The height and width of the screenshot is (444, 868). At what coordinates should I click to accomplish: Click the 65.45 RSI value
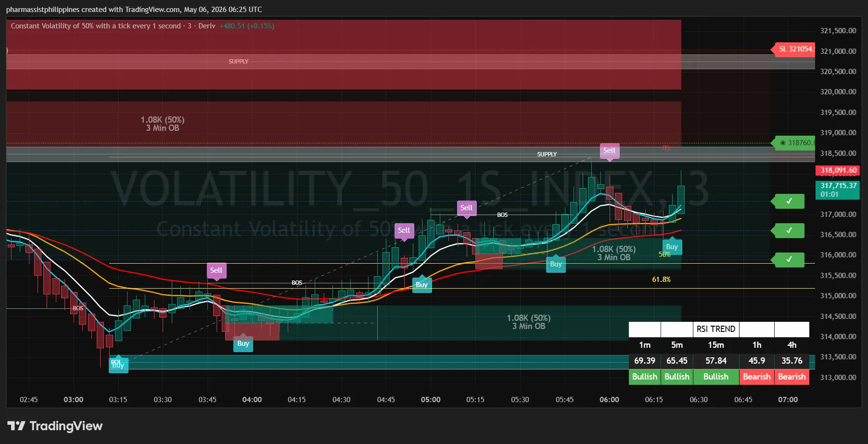pyautogui.click(x=677, y=361)
